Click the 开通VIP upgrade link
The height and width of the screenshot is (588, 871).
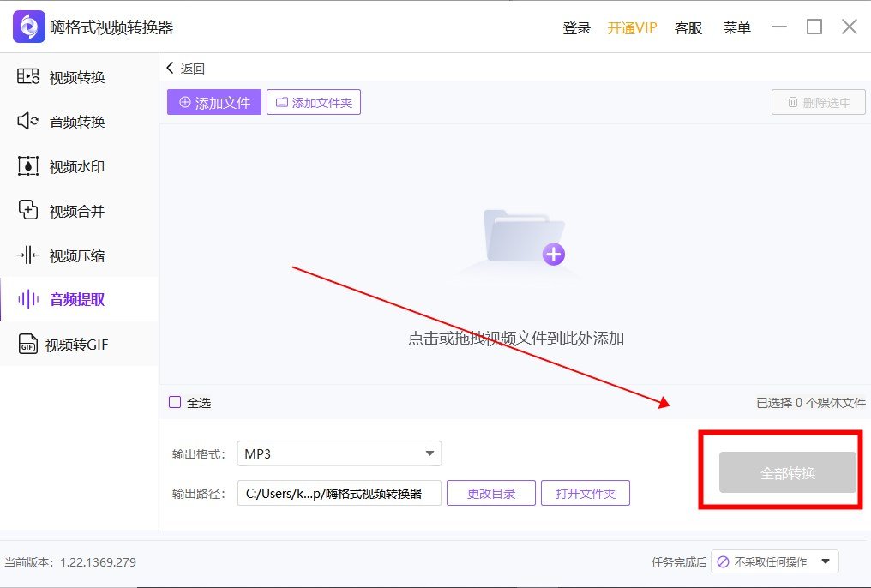[x=632, y=27]
